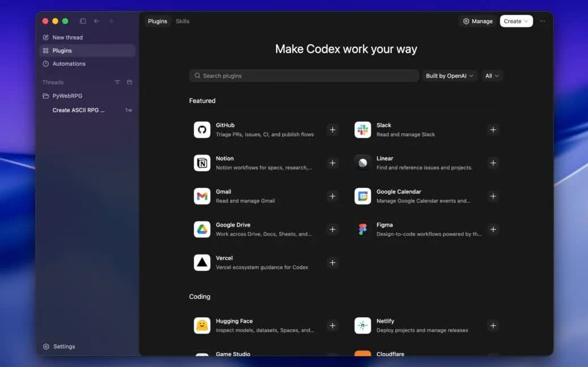Select the Vercel plugin icon
The width and height of the screenshot is (588, 367).
click(x=202, y=262)
